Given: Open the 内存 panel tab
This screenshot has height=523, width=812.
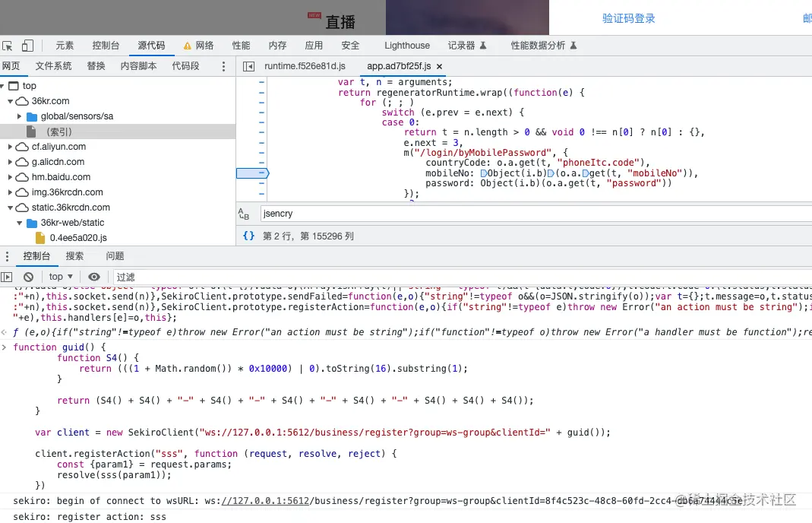Looking at the screenshot, I should (277, 46).
